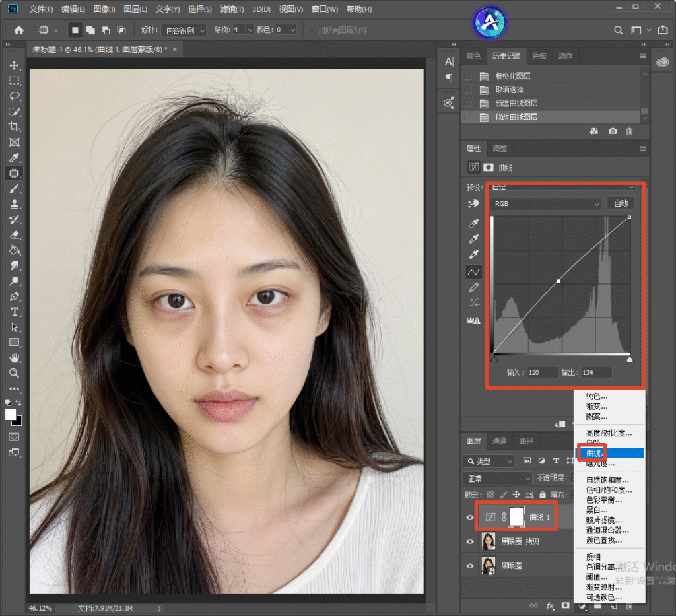Select the Brush tool

(15, 189)
